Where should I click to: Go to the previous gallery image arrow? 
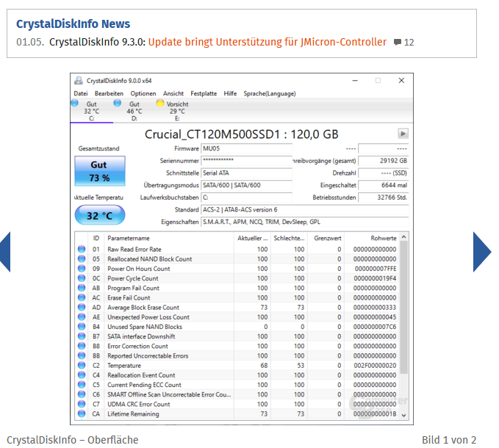pyautogui.click(x=5, y=252)
